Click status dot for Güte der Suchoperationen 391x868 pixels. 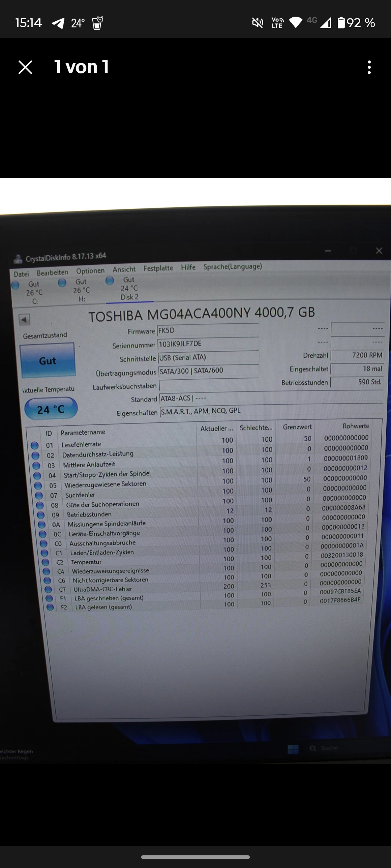pos(40,505)
